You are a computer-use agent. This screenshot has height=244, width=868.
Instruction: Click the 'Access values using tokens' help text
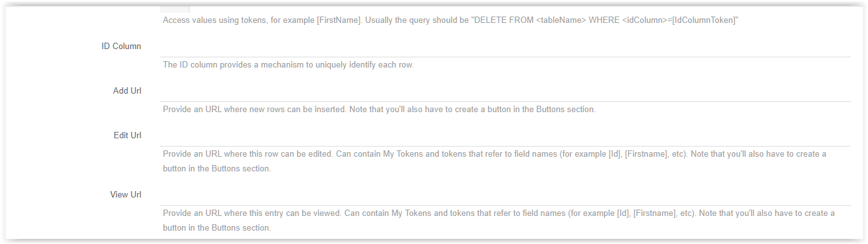click(x=212, y=20)
